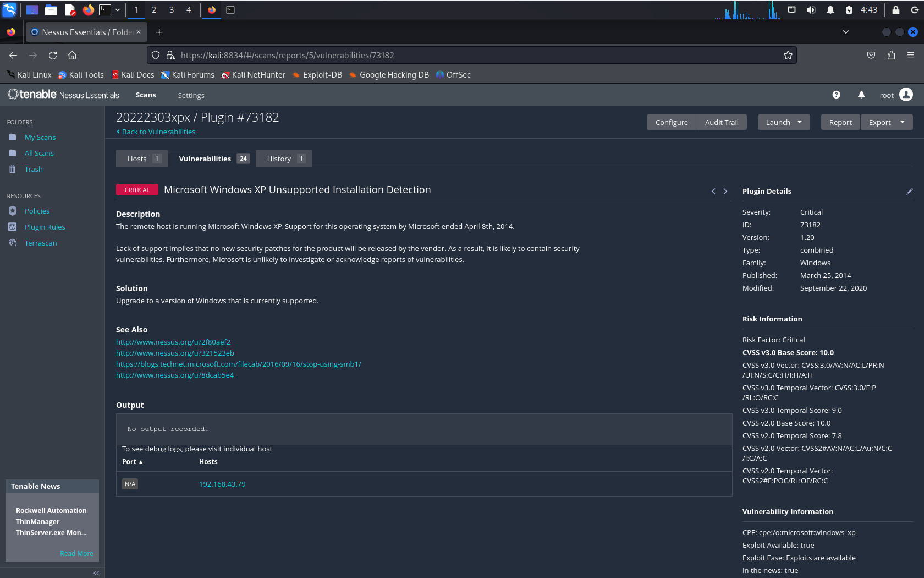Open the volume control in system tray
The image size is (924, 578).
pyautogui.click(x=811, y=10)
